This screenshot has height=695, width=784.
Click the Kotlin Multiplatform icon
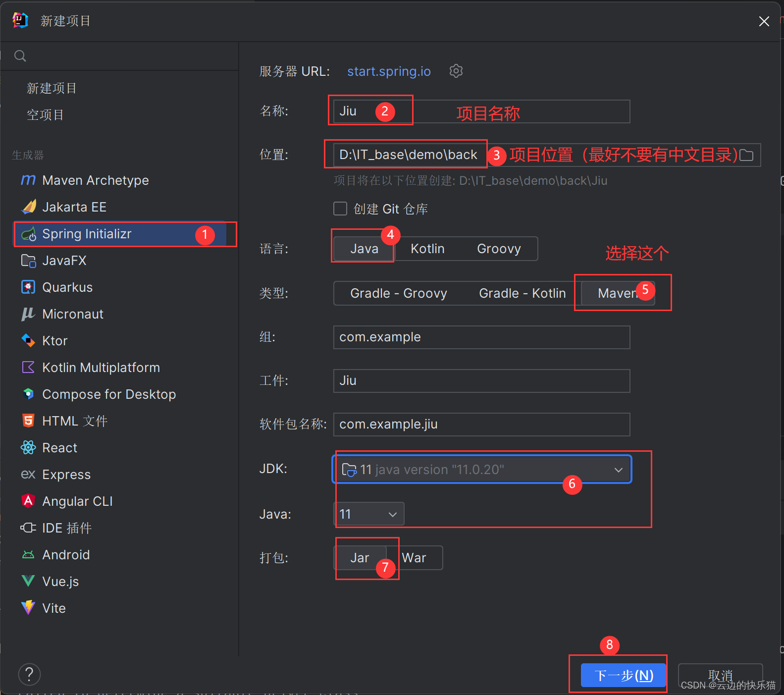point(28,367)
